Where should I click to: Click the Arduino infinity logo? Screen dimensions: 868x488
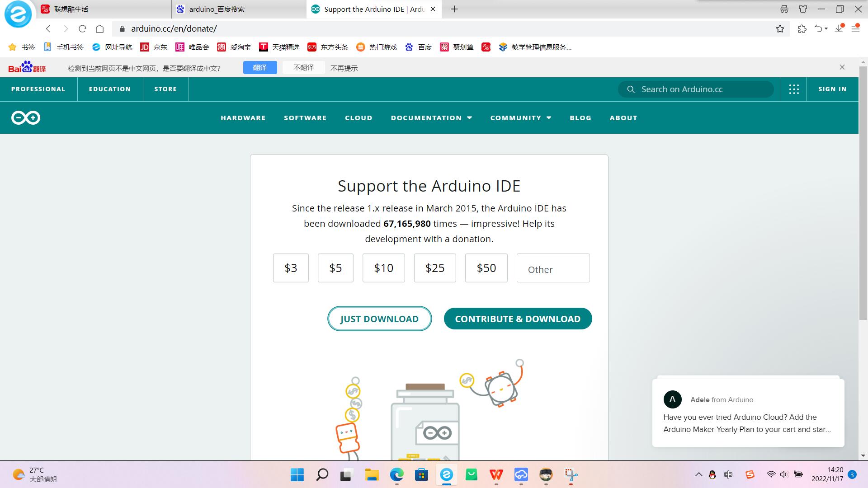26,118
